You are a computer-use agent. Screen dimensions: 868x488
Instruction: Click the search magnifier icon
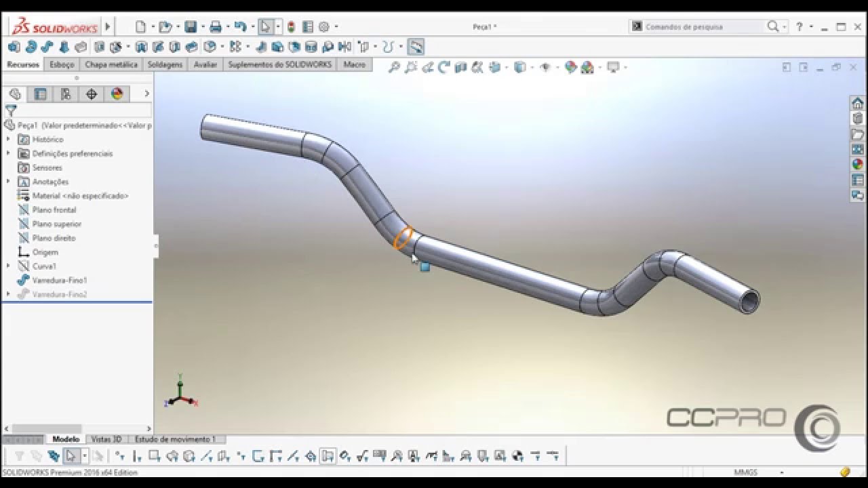(x=773, y=27)
